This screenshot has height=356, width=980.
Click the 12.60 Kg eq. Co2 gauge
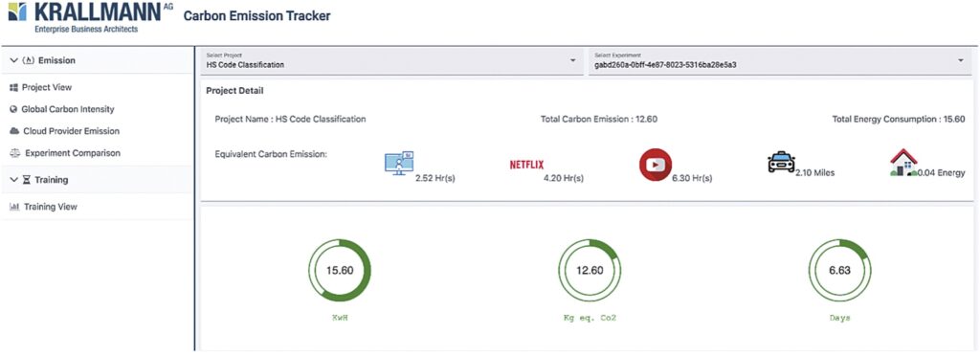click(590, 271)
